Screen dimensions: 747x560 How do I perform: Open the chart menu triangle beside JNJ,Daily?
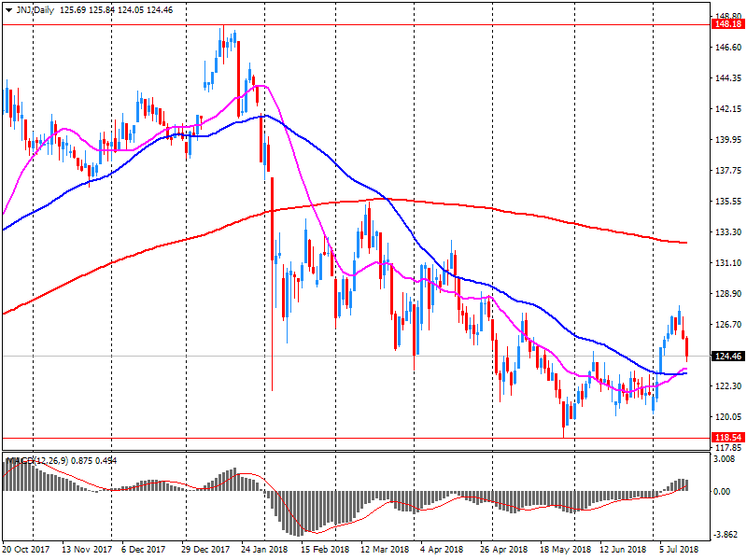coord(8,10)
